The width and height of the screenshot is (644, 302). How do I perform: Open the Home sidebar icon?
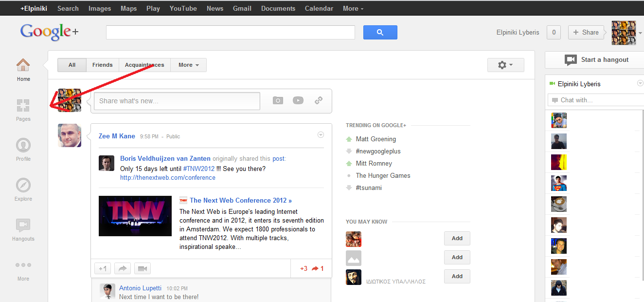[23, 65]
